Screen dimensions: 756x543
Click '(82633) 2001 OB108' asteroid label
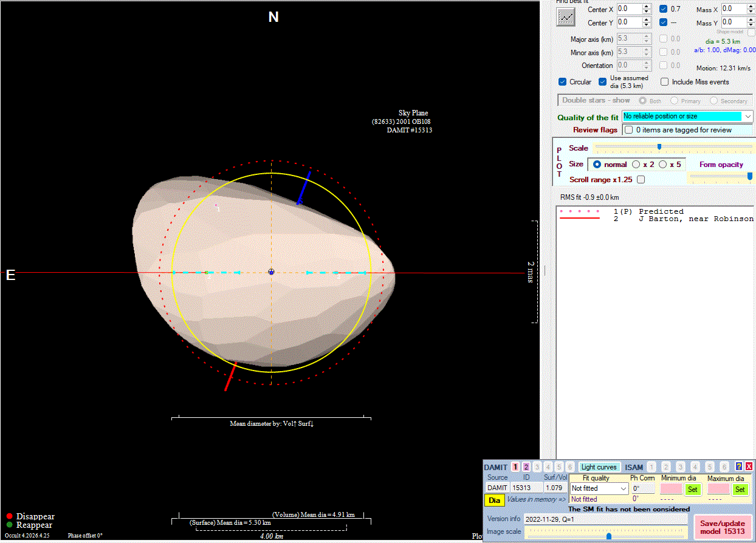401,121
